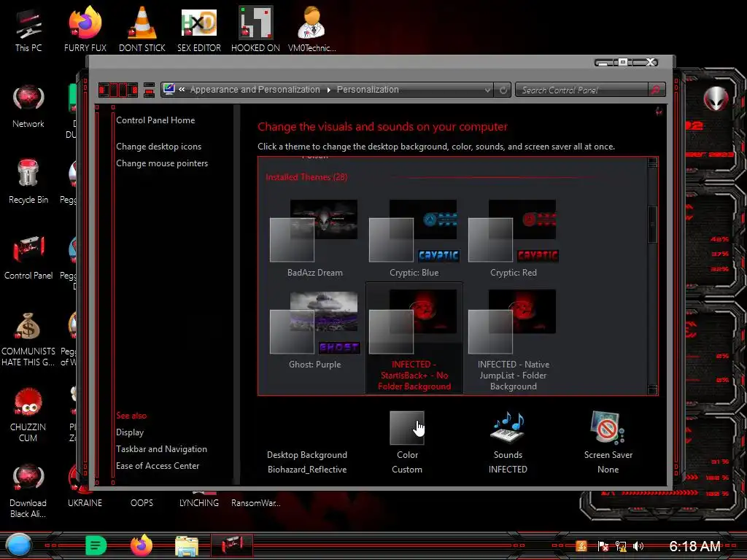Open the Download Black Ali desktop icon
The height and width of the screenshot is (560, 747).
click(28, 491)
